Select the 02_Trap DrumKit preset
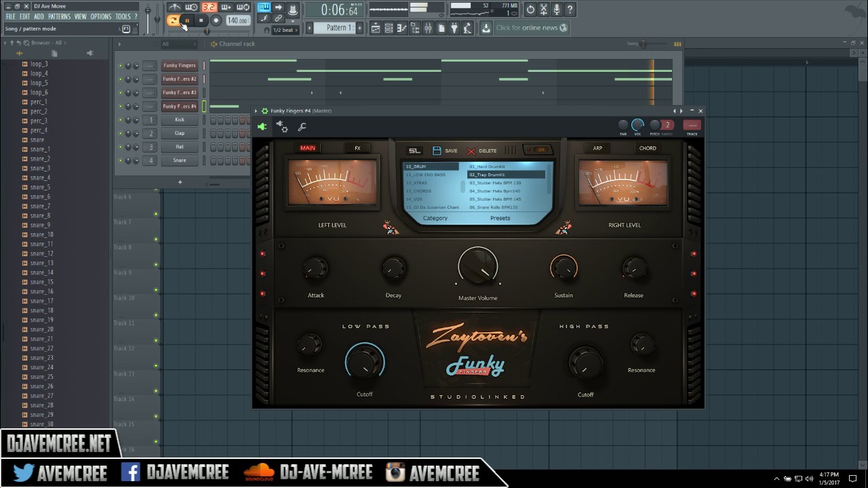Image resolution: width=868 pixels, height=488 pixels. 502,174
